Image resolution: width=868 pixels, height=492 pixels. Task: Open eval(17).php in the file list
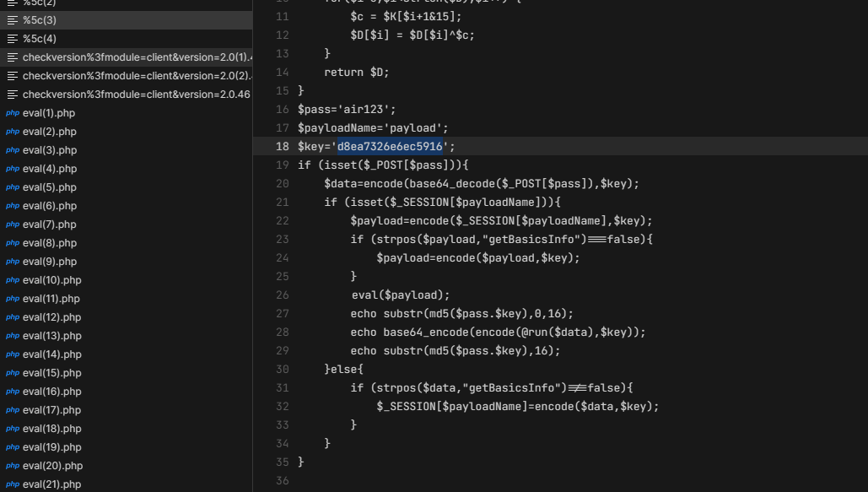pyautogui.click(x=127, y=410)
